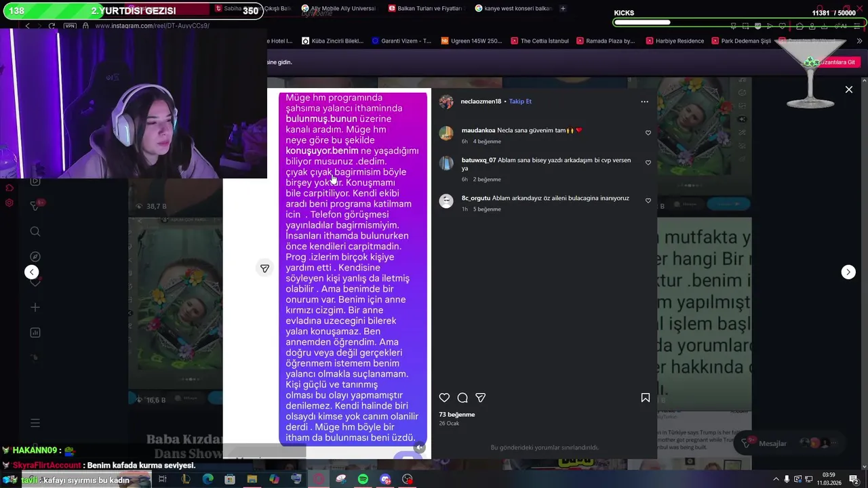The image size is (868, 488).
Task: Open maudankoa commenter profile
Action: point(478,130)
